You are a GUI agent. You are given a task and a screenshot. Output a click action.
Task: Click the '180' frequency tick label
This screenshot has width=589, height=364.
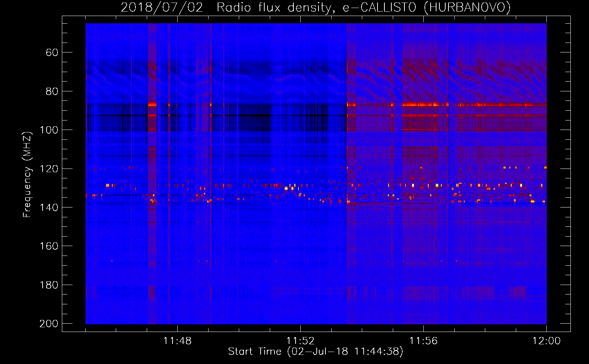pyautogui.click(x=49, y=285)
